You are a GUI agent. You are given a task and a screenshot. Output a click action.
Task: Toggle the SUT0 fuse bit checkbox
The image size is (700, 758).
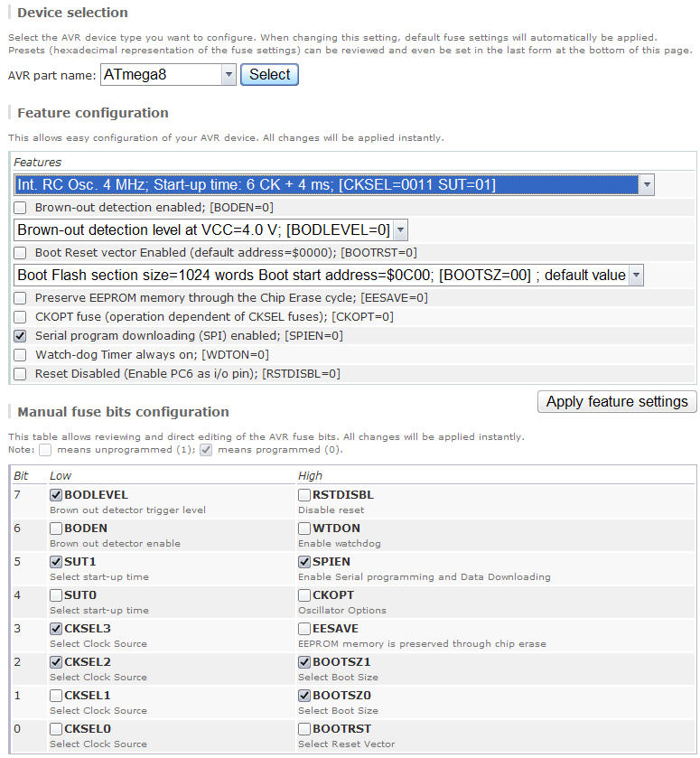click(56, 595)
